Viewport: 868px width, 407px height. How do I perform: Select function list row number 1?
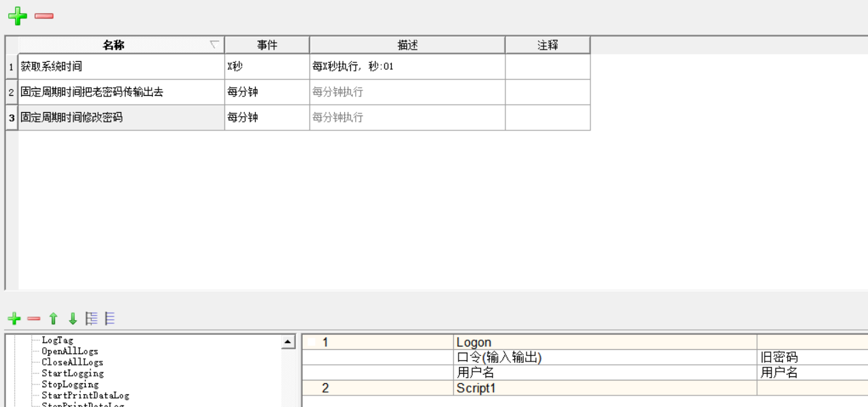378,342
